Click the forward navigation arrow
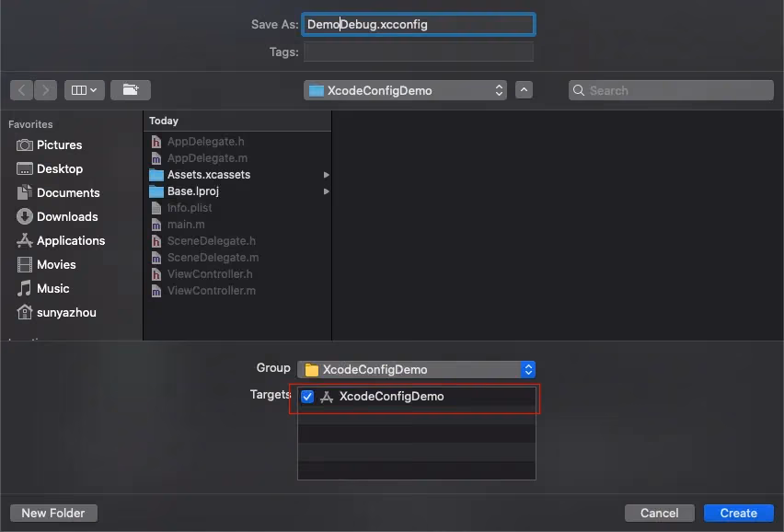784x532 pixels. (45, 90)
